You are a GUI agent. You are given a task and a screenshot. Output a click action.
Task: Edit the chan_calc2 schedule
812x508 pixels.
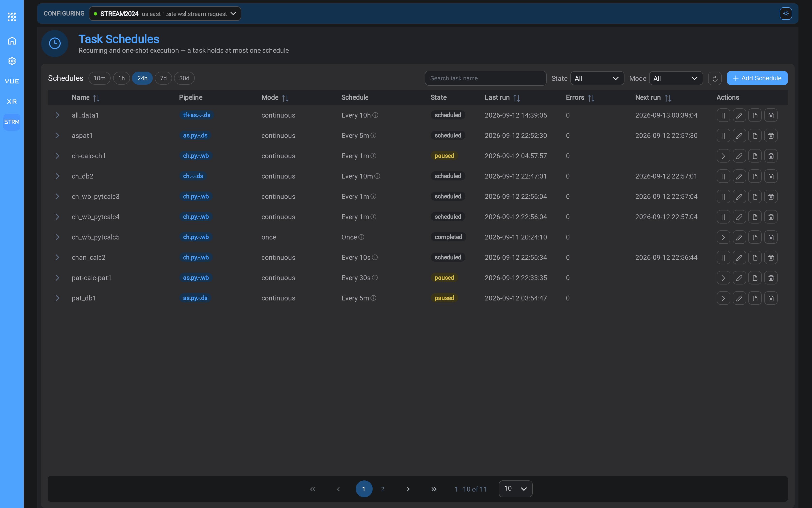point(739,258)
